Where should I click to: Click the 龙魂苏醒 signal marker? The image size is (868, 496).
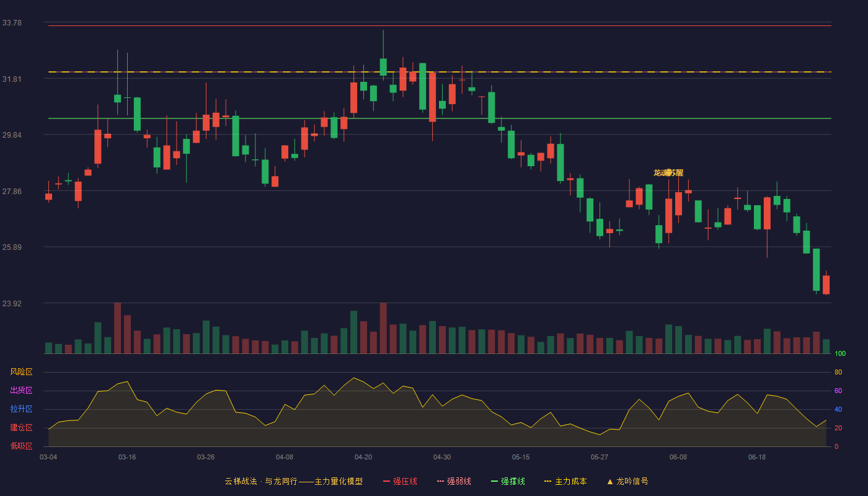point(668,173)
